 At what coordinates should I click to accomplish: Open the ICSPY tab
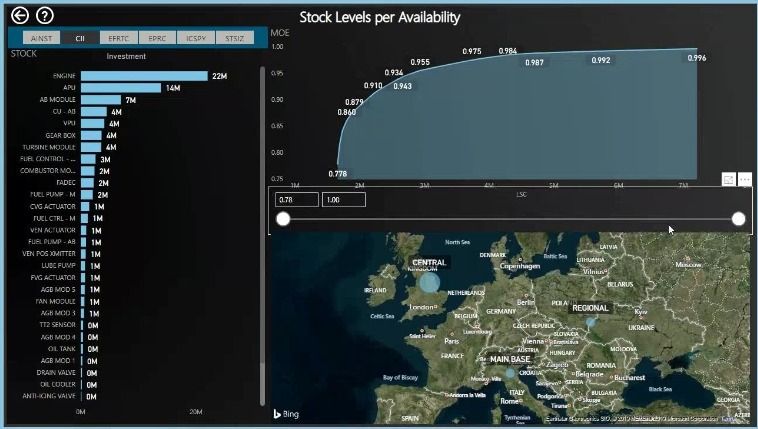(x=196, y=38)
